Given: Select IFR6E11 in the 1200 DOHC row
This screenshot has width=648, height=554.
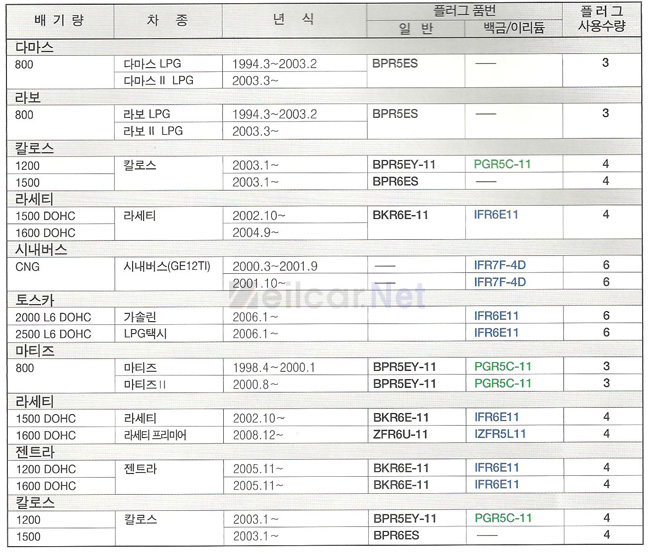Looking at the screenshot, I should [x=497, y=468].
